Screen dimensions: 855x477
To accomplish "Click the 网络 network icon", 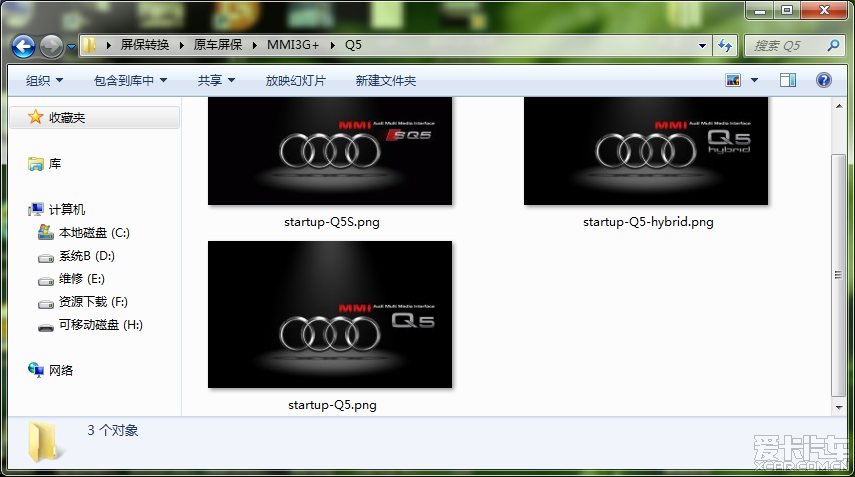I will click(36, 370).
